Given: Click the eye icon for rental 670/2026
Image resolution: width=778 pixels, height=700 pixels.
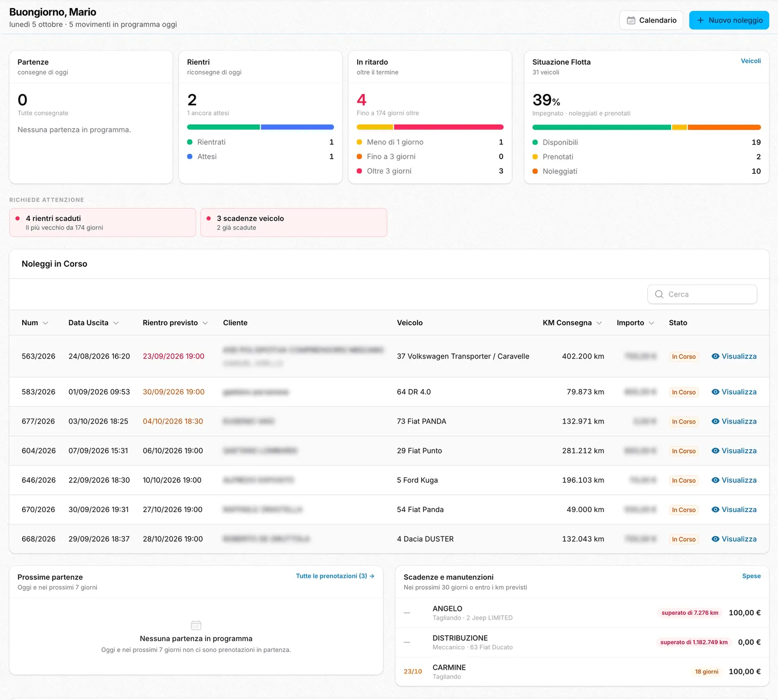Looking at the screenshot, I should coord(715,510).
